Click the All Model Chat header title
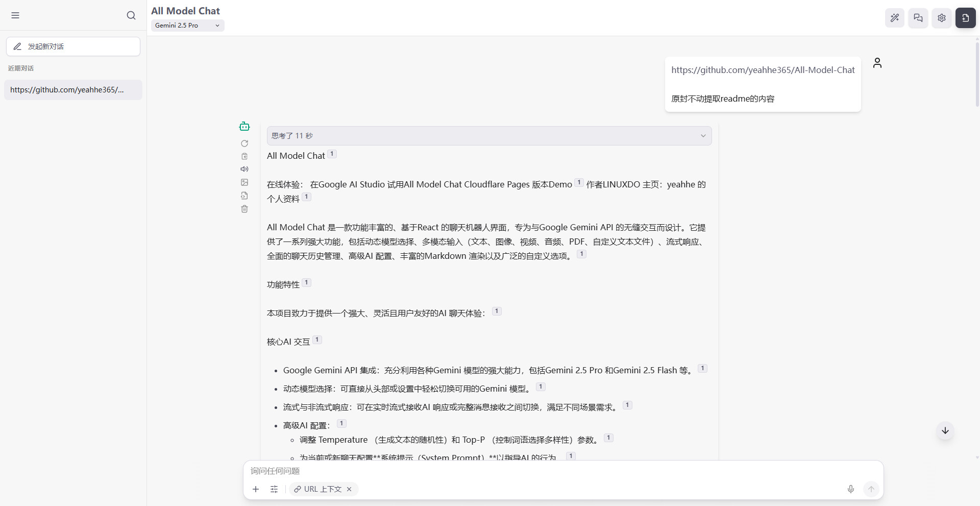 pos(185,11)
